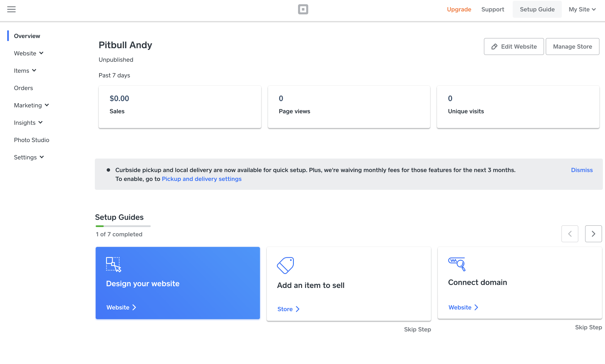This screenshot has width=605, height=364.
Task: Go to next setup guide arrow
Action: coord(593,234)
